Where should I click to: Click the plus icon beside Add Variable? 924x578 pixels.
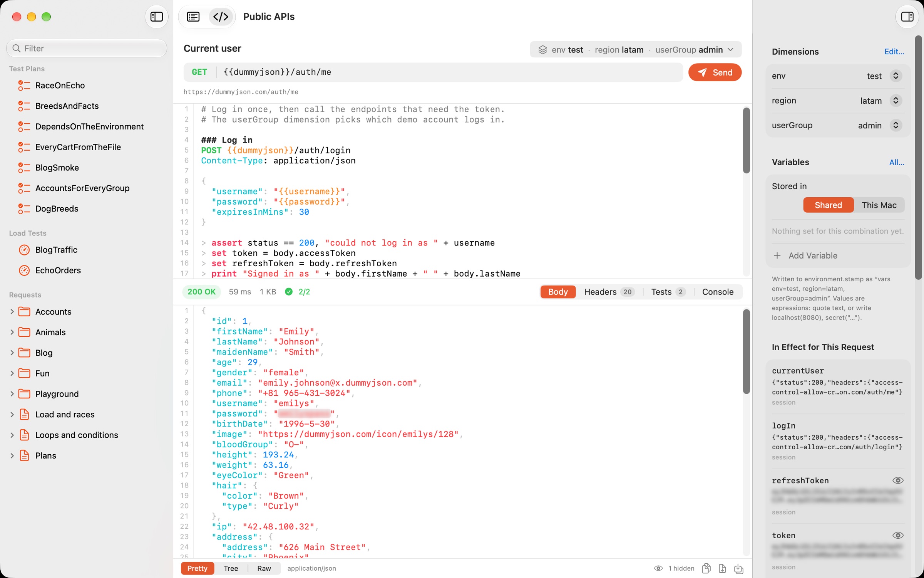click(x=777, y=255)
